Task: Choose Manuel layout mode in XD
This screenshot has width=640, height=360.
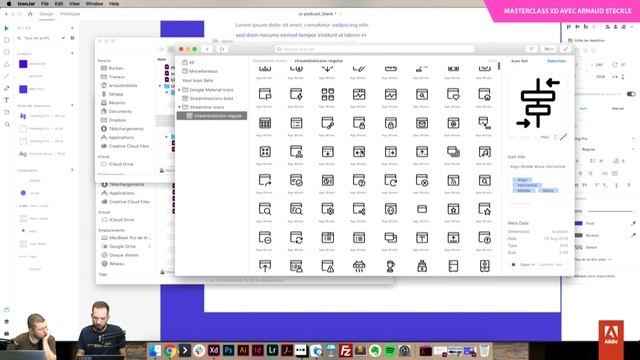Action: [x=617, y=109]
